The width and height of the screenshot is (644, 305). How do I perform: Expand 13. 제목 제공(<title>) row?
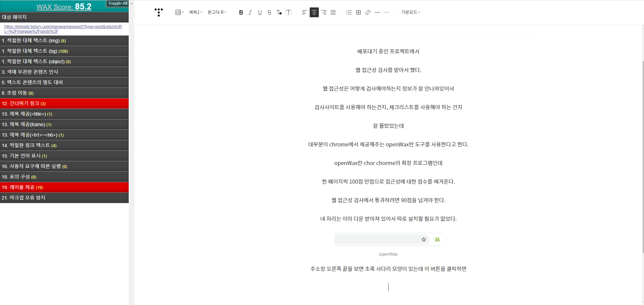(64, 114)
